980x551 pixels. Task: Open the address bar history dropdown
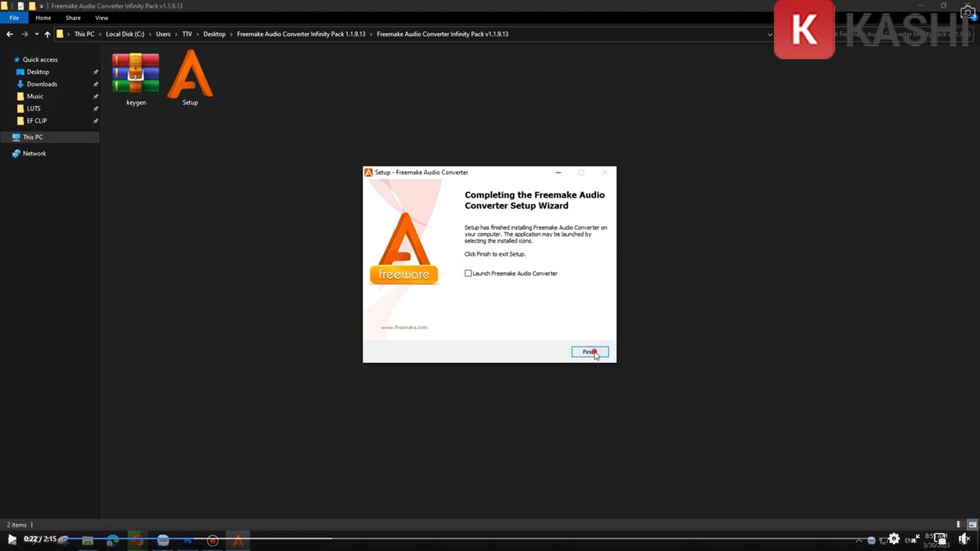point(770,34)
